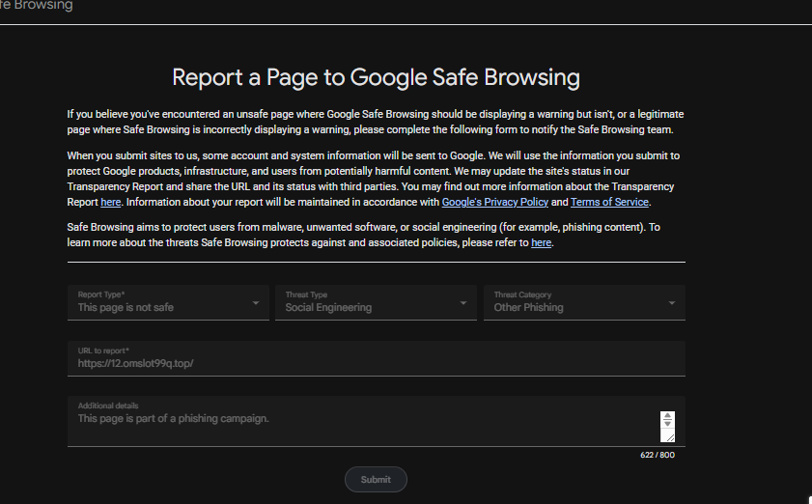
Task: Open the Report Type dropdown
Action: (x=168, y=302)
